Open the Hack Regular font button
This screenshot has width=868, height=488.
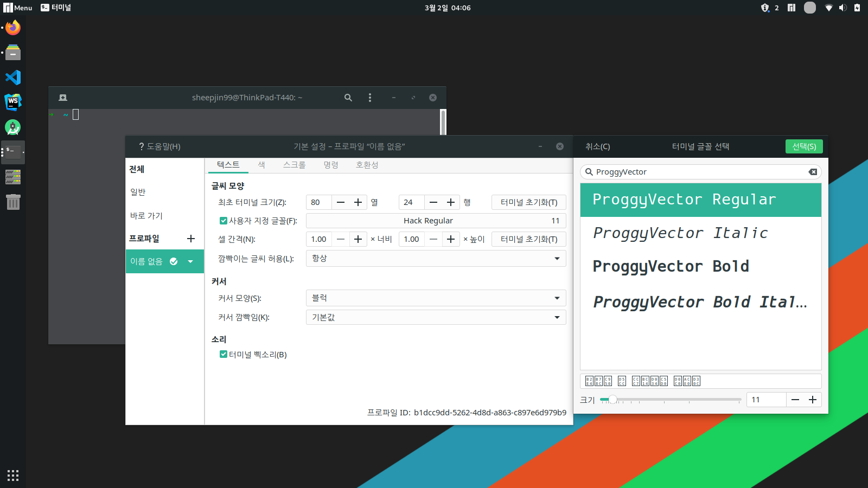pyautogui.click(x=436, y=221)
